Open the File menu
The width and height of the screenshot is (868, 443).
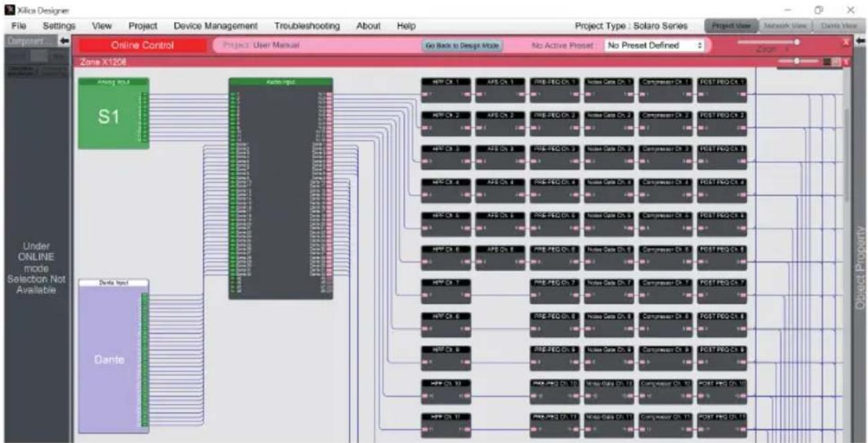(x=19, y=25)
